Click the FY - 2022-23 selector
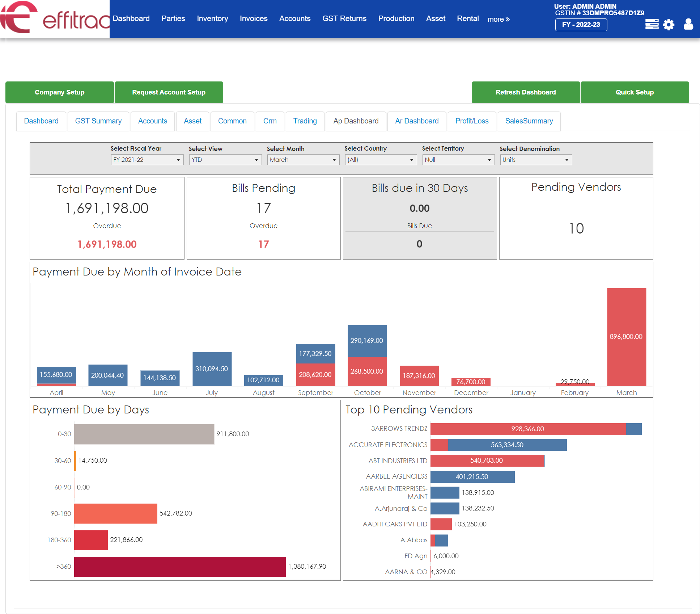 coord(581,25)
